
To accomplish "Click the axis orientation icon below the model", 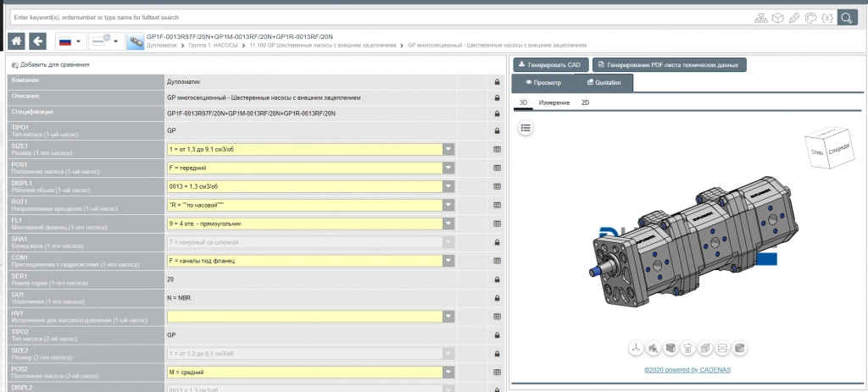I will tap(637, 347).
